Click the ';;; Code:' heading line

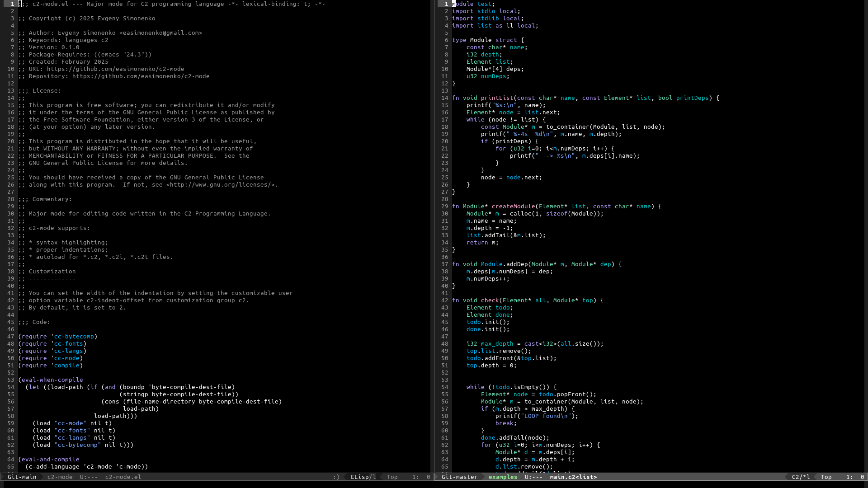click(34, 322)
